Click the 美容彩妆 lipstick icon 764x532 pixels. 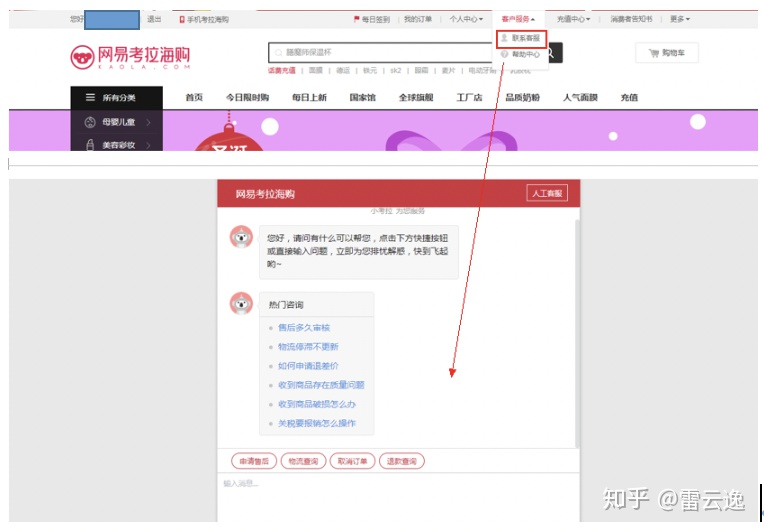[x=90, y=145]
